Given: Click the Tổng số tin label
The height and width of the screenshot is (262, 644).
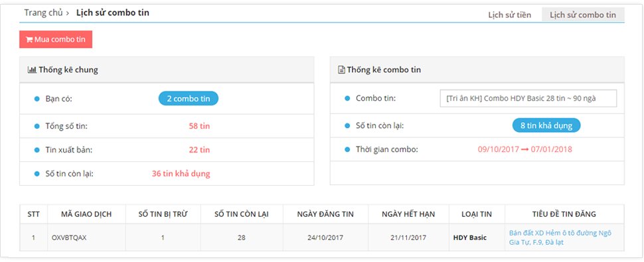Looking at the screenshot, I should pos(66,126).
